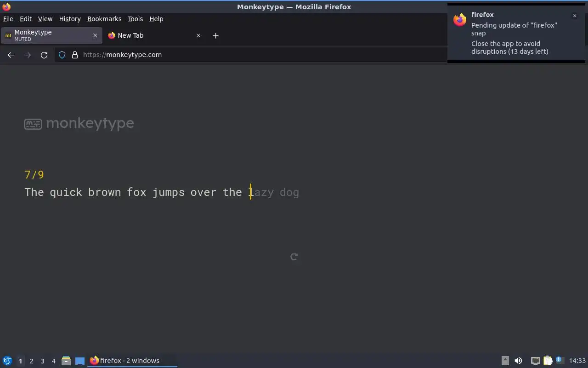The image size is (588, 368).
Task: Reload the page with the refresh icon
Action: tap(44, 55)
